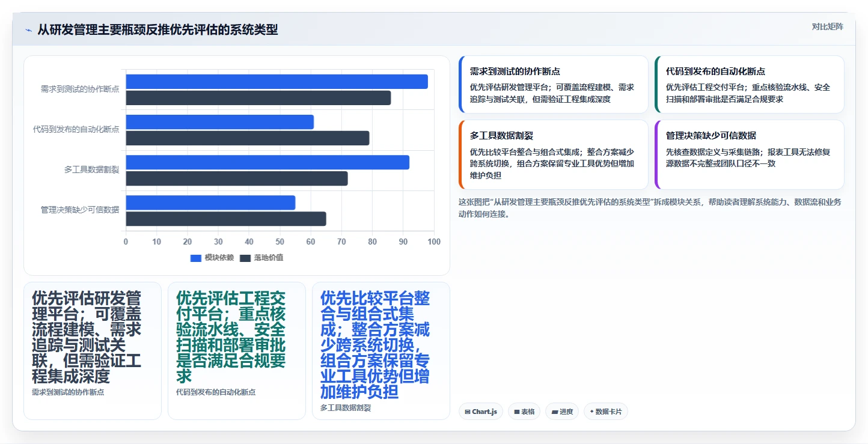This screenshot has width=868, height=444.
Task: Click the x-axis tick value 100
Action: [434, 242]
